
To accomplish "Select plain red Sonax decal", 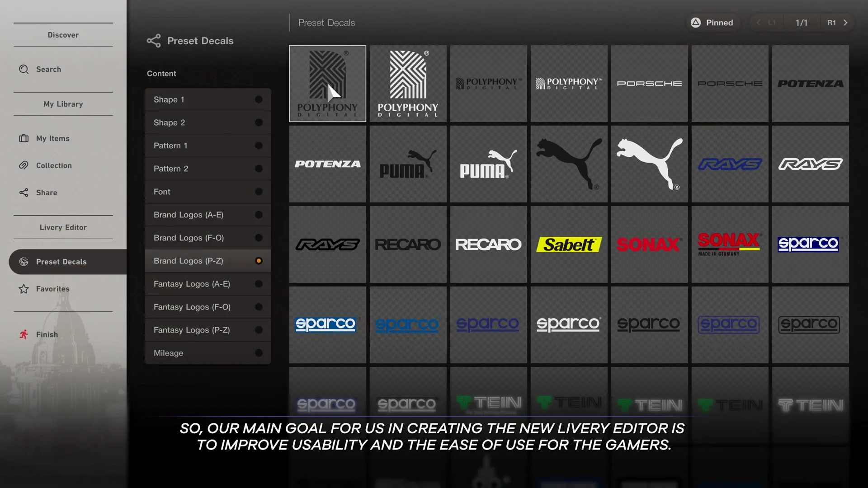I will pos(650,244).
